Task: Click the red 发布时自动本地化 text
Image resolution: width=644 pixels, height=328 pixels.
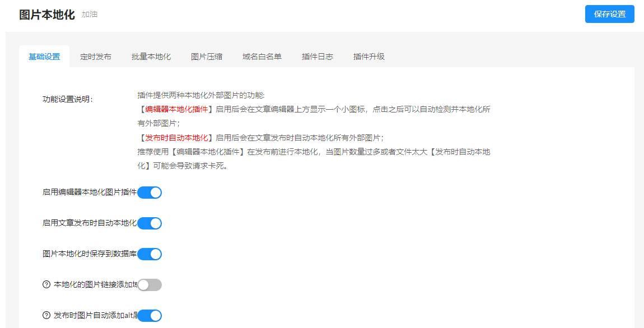Action: tap(176, 138)
